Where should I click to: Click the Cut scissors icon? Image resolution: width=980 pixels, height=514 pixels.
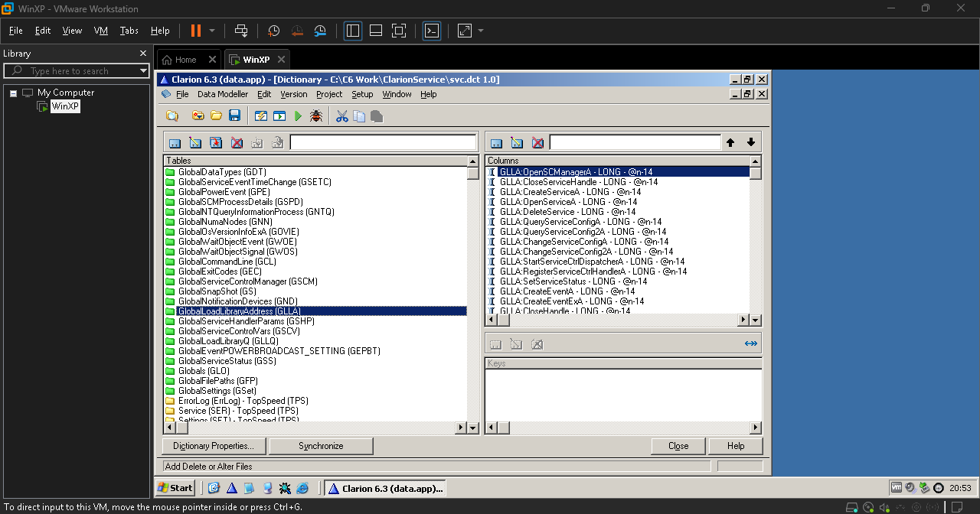[x=341, y=116]
